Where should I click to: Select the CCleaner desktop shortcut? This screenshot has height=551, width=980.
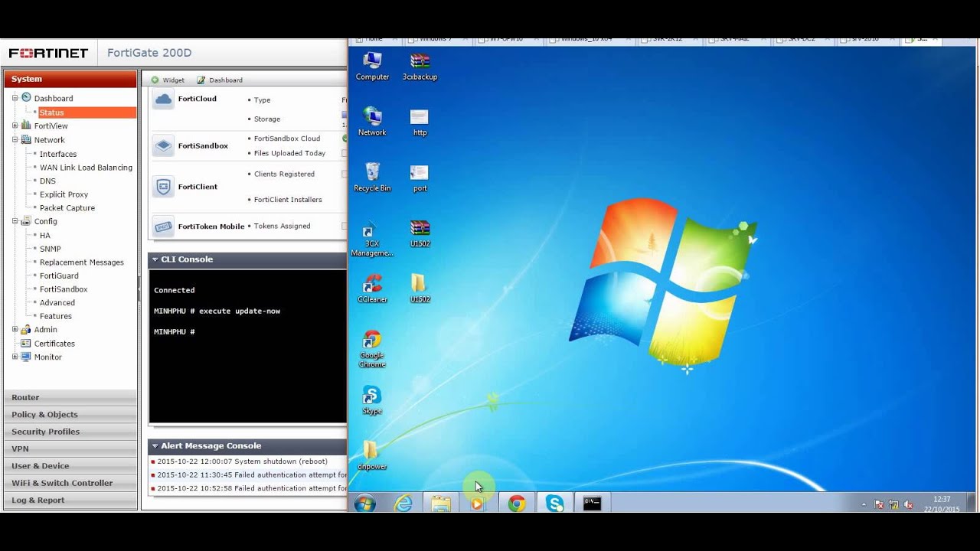click(372, 289)
